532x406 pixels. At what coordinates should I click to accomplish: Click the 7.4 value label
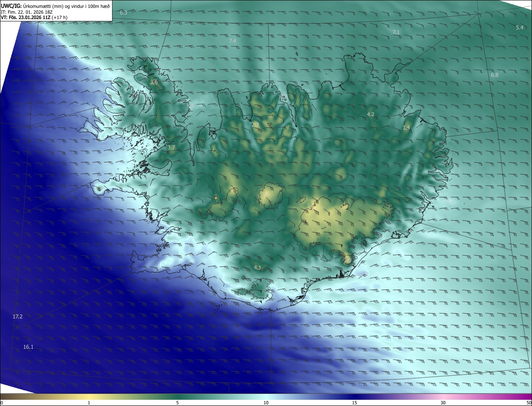(x=232, y=41)
